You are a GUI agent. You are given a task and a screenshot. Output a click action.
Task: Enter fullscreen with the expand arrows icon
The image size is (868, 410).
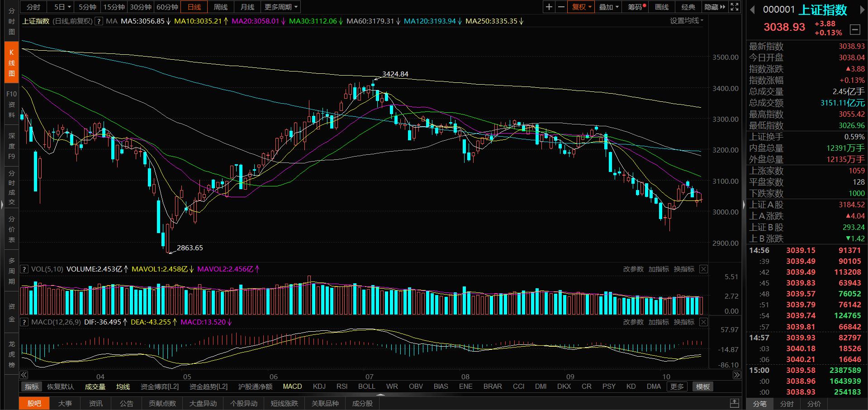point(735,7)
